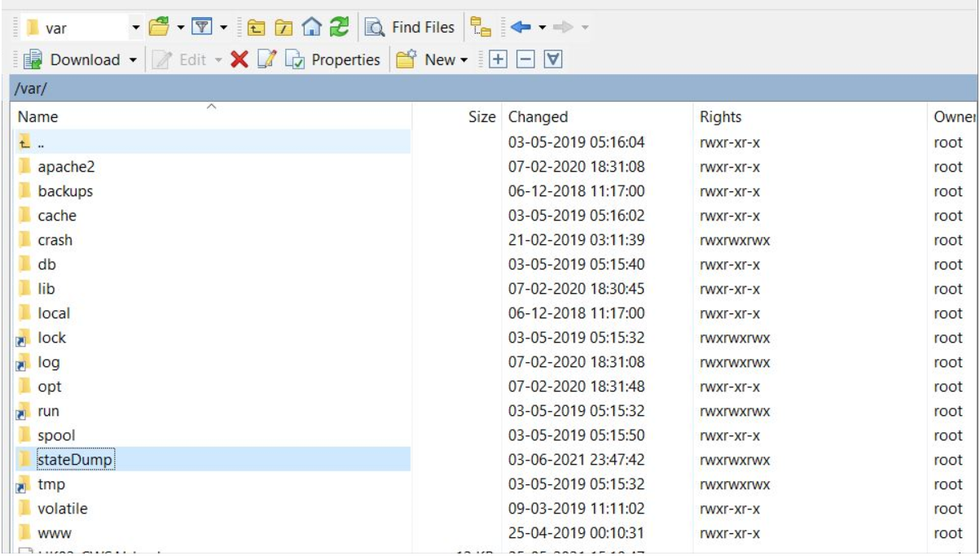The image size is (980, 560).
Task: Select files using the plus icon
Action: [497, 60]
